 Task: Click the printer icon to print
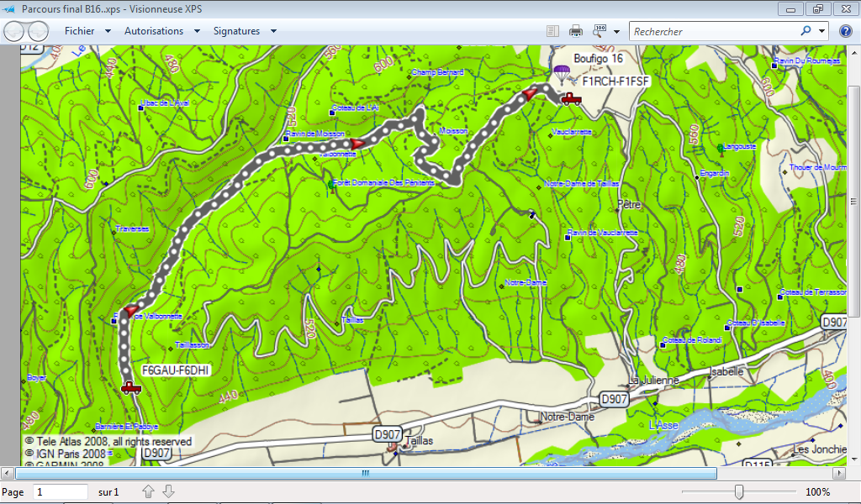(x=576, y=31)
